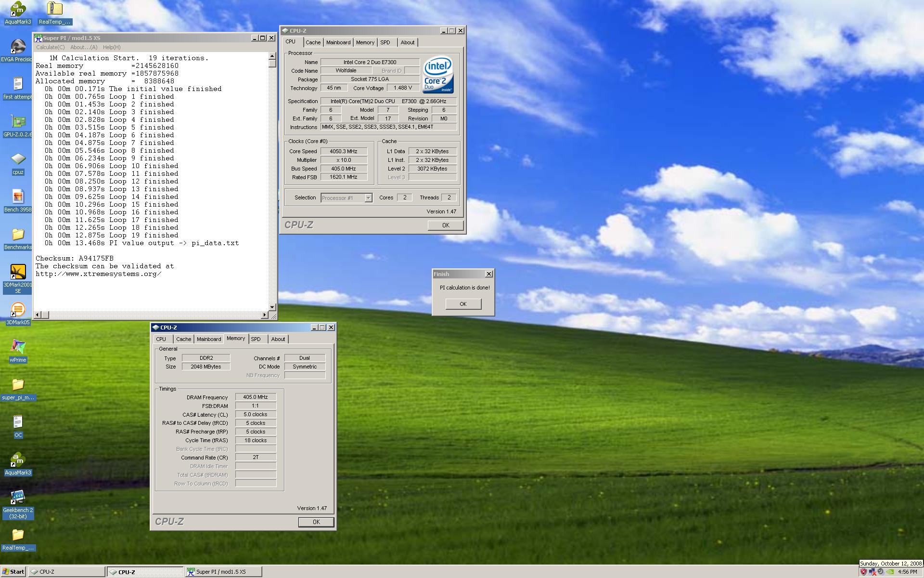Switch to SPD tab in lower CPU-Z window
The image size is (924, 578).
[256, 339]
